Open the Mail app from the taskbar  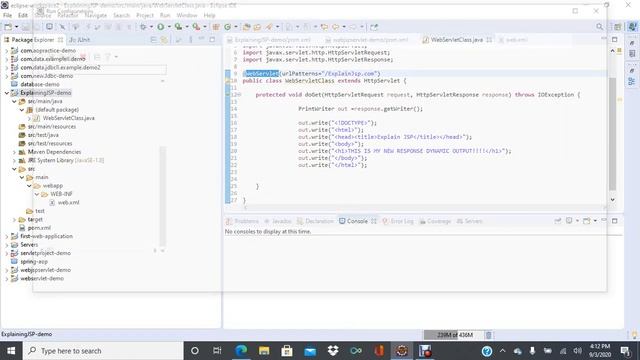coord(310,351)
